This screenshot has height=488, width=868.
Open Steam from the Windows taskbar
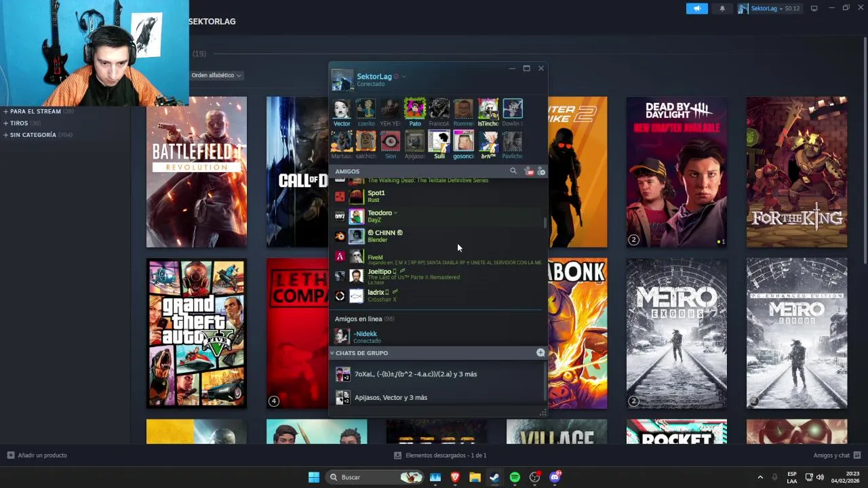tap(494, 477)
